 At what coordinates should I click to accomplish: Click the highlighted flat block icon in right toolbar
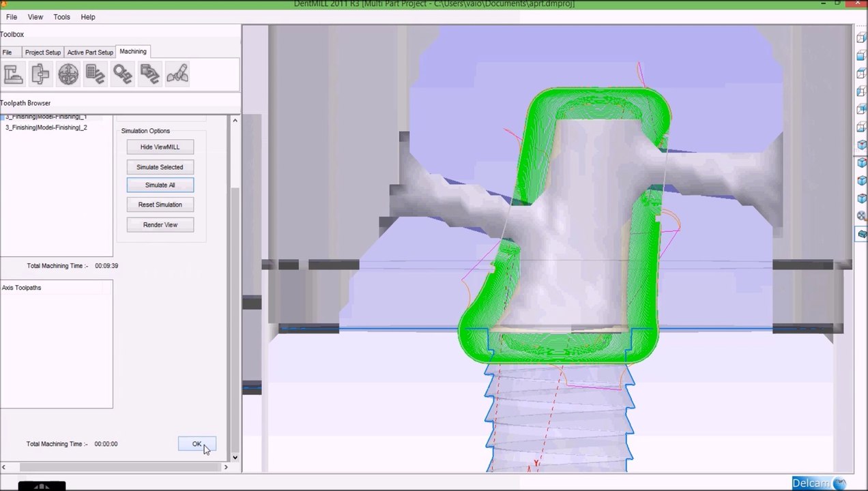[x=862, y=234]
